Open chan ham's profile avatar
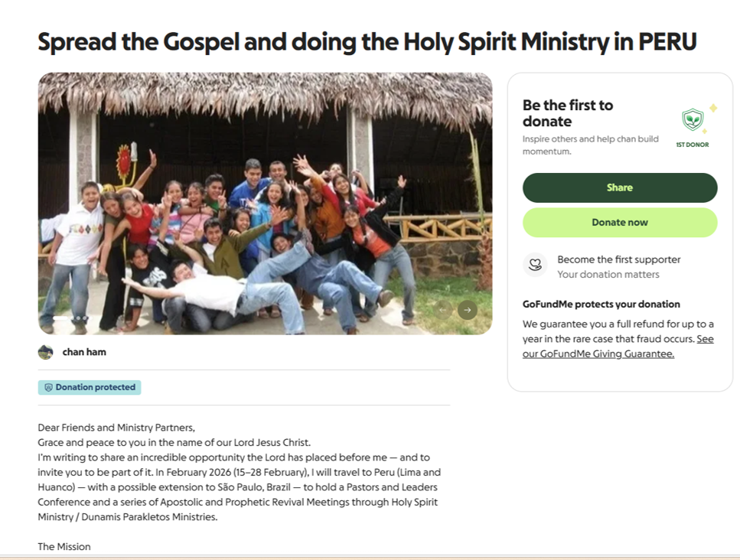The image size is (740, 560). point(46,352)
